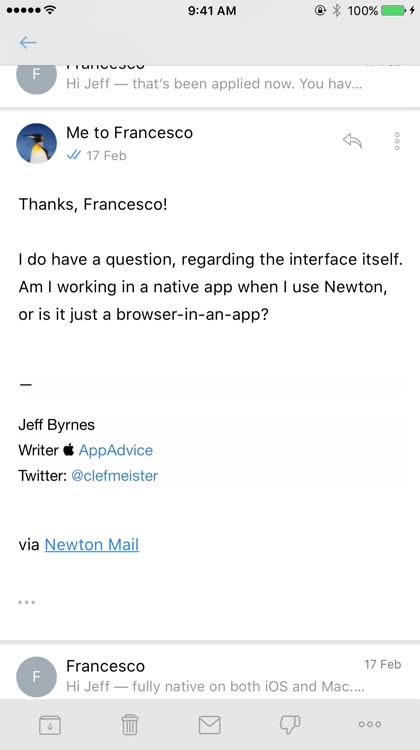The width and height of the screenshot is (420, 750).
Task: Tap the back arrow to return to inbox
Action: coord(28,43)
